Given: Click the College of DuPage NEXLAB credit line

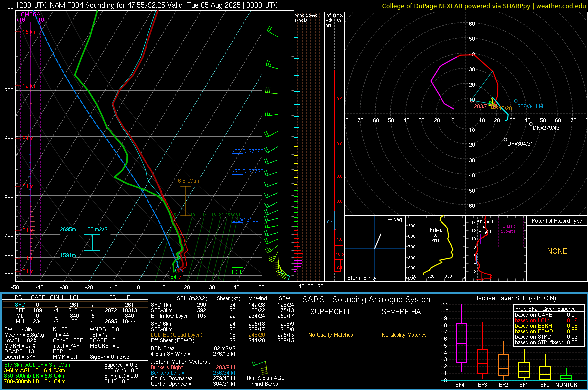Looking at the screenshot, I should tap(483, 6).
